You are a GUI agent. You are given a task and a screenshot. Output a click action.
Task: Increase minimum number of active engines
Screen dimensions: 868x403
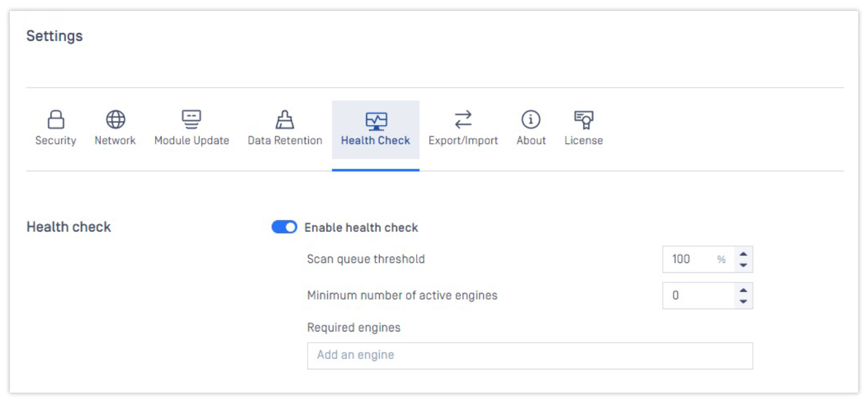[743, 290]
